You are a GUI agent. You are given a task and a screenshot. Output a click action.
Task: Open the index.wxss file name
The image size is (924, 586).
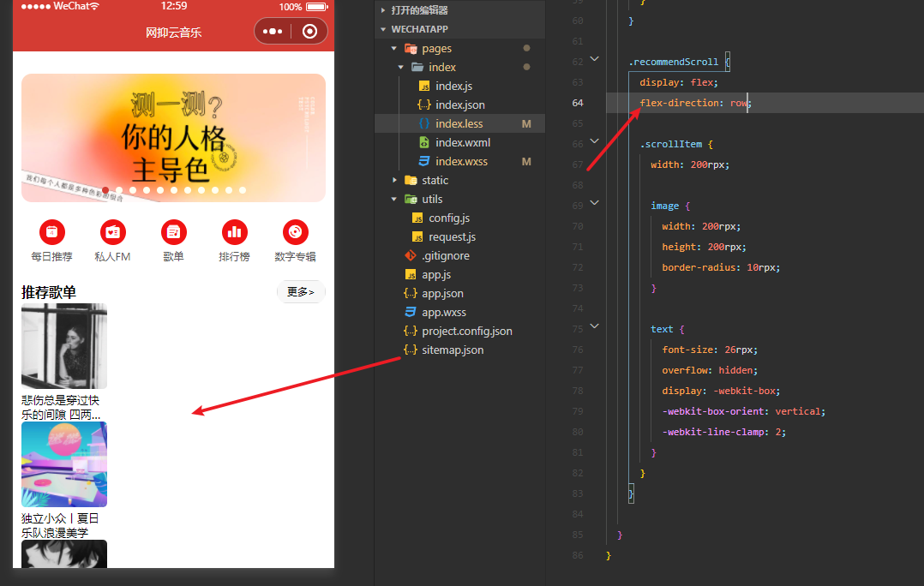click(461, 161)
